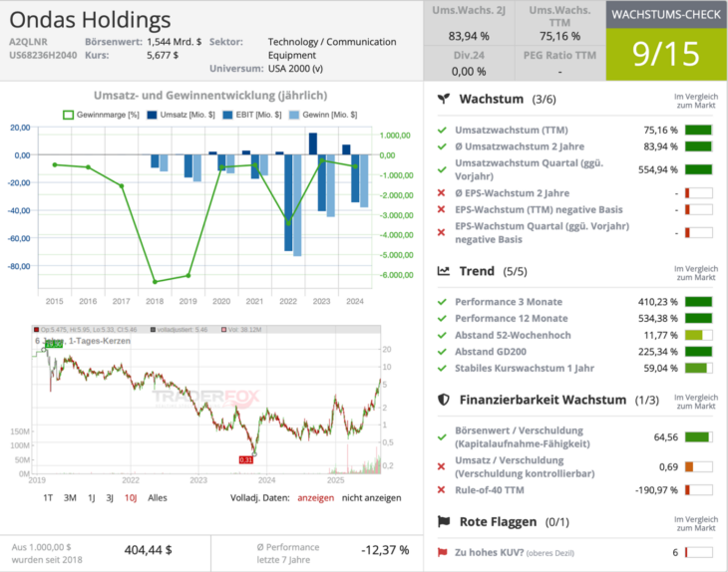Open the Rule-of-40 TTM criterion
728x572 pixels.
coord(490,490)
